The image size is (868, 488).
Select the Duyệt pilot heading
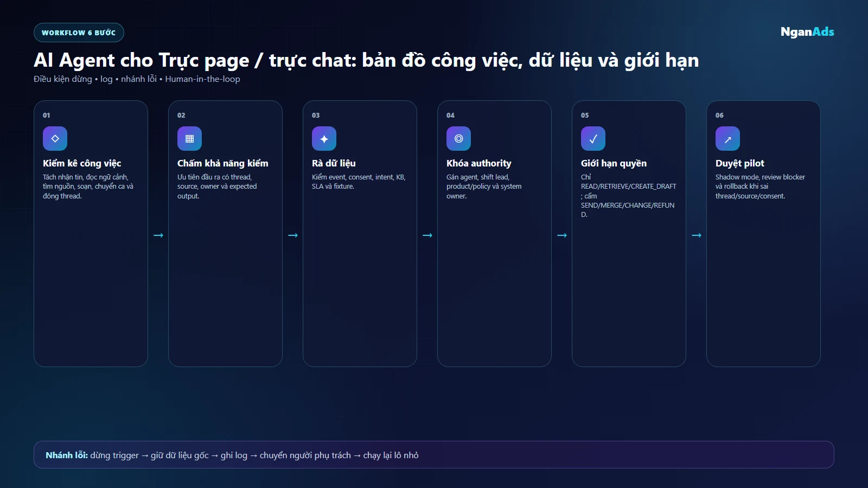[x=740, y=163]
